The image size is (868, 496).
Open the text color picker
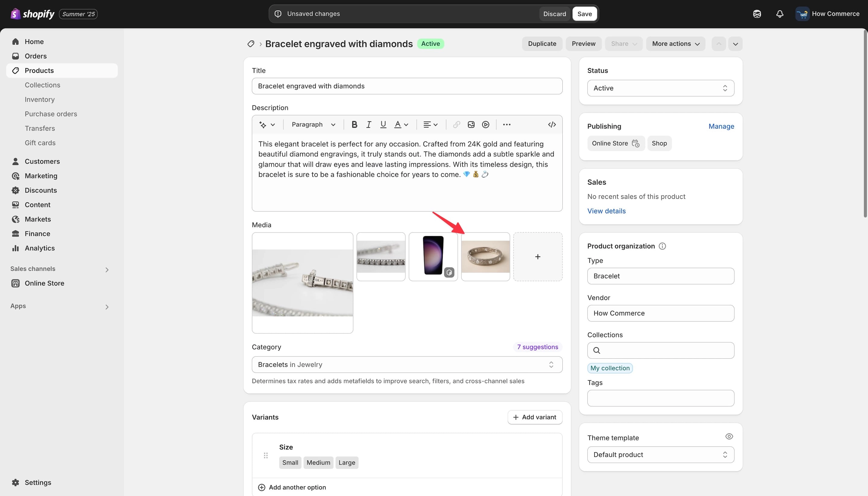[x=401, y=125]
